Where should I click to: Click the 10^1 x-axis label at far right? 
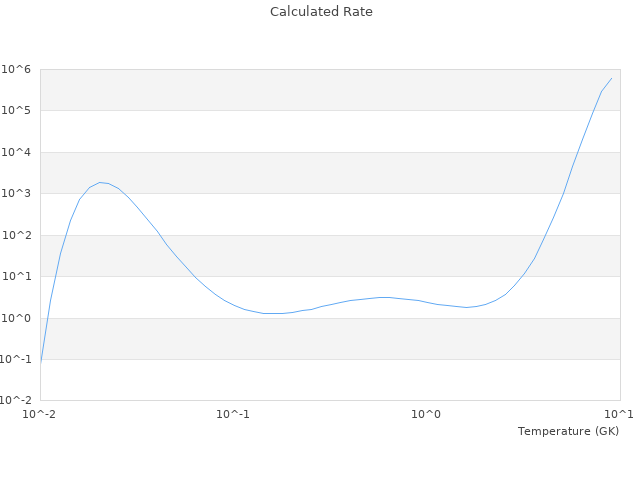pyautogui.click(x=619, y=414)
